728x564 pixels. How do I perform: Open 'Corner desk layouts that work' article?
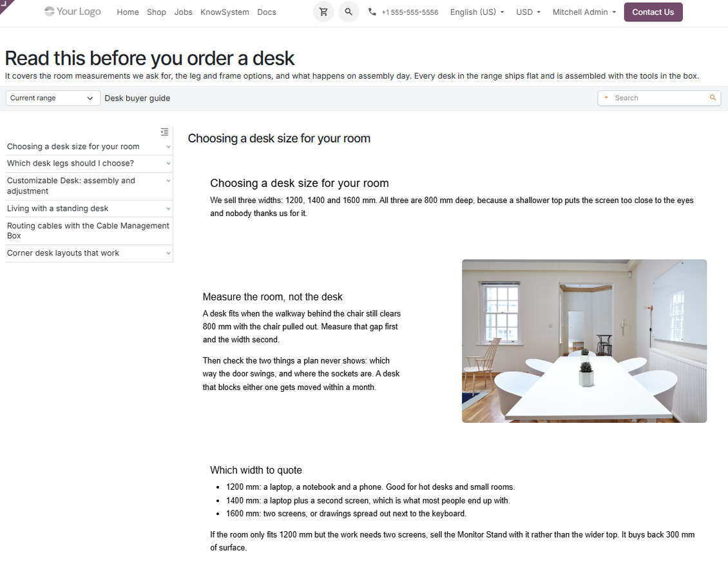[63, 253]
